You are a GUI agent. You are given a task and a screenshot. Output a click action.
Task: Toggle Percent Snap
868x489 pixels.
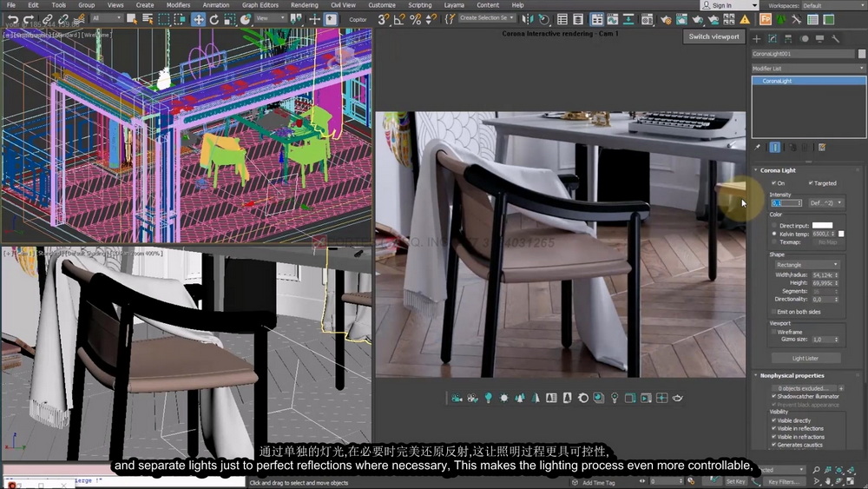tap(415, 19)
